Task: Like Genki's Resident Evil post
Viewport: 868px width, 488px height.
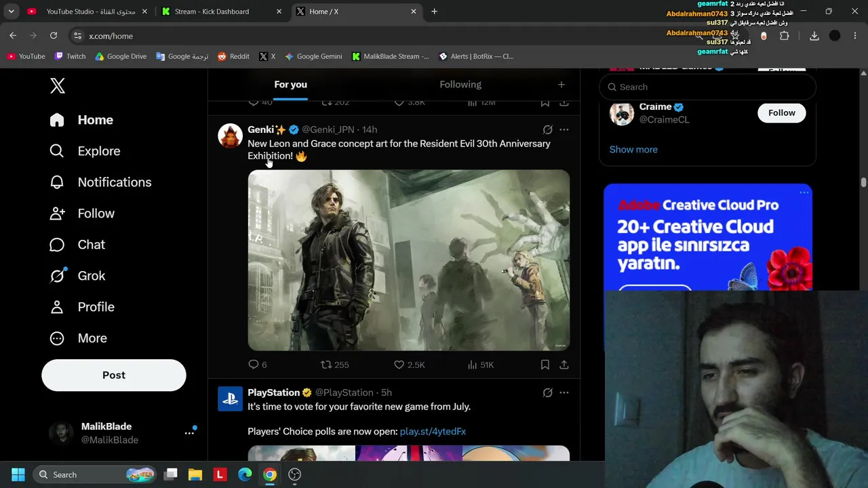Action: click(x=409, y=365)
